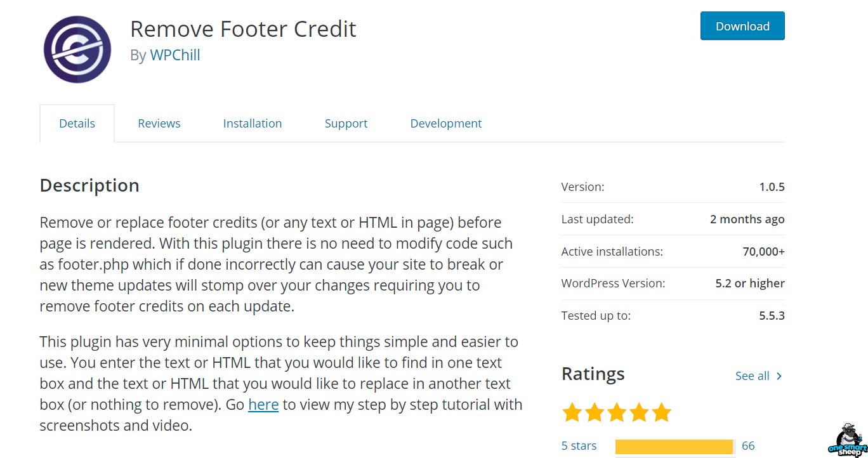Open the WPChill author link

click(x=175, y=55)
